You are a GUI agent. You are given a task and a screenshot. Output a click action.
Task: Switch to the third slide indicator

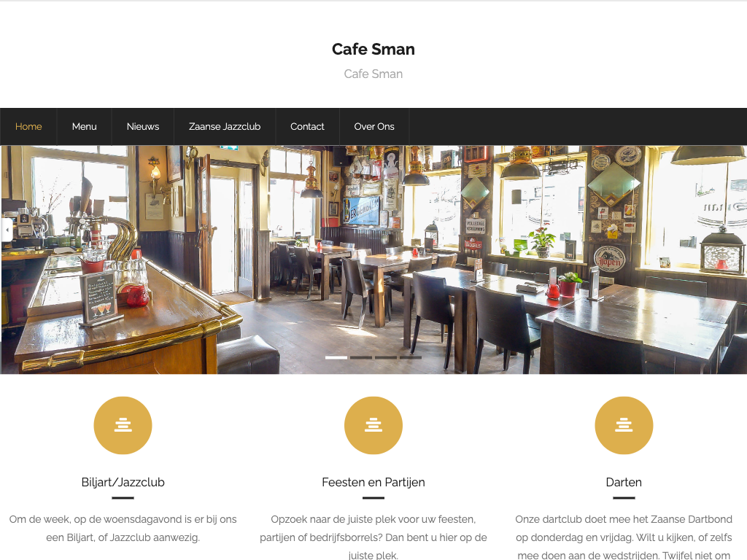tap(386, 357)
